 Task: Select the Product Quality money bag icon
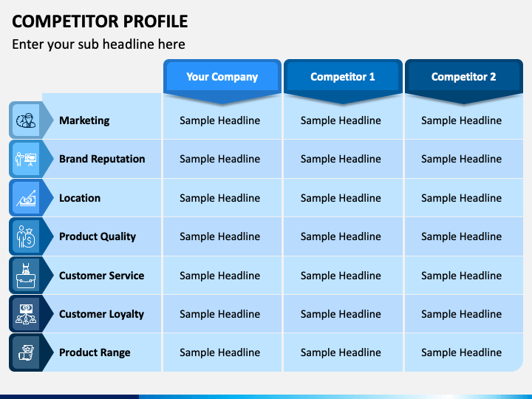tap(26, 236)
